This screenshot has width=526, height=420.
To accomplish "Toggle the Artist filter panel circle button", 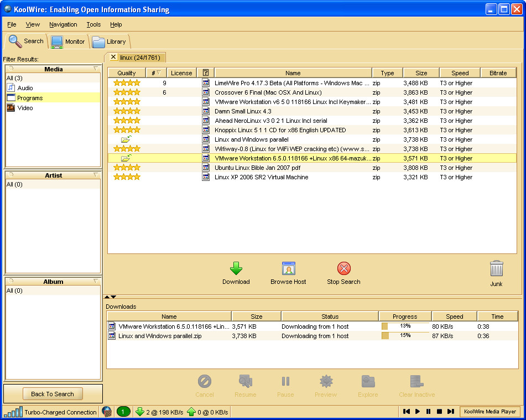I will (11, 174).
